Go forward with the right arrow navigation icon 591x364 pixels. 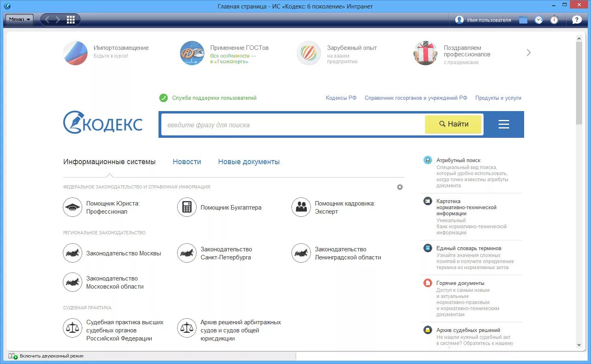pyautogui.click(x=58, y=19)
